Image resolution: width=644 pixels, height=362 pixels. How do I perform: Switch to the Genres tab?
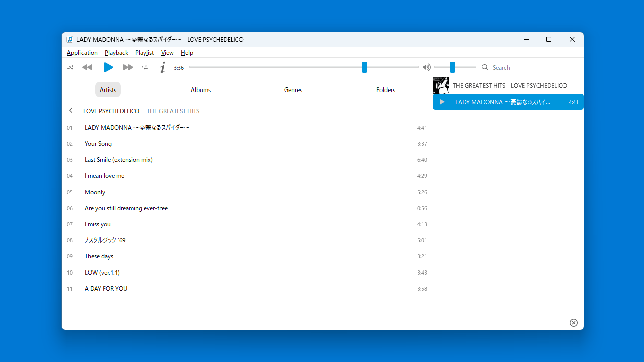(293, 89)
